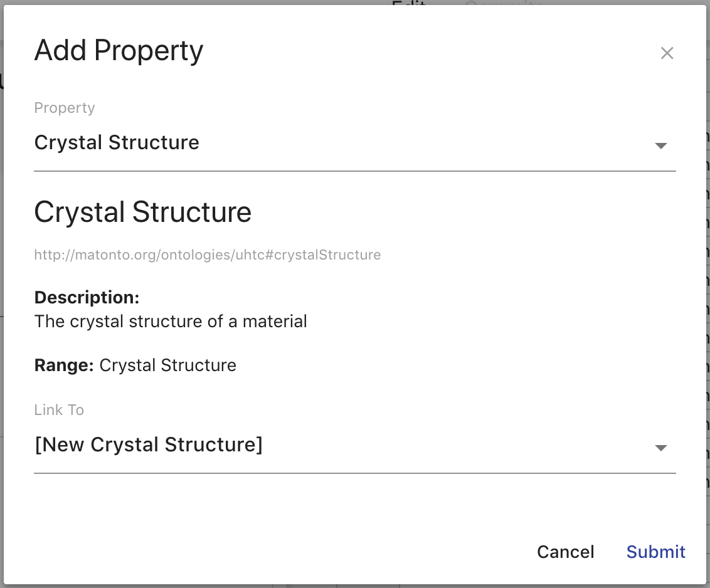Click the Link To input field
The image size is (710, 588).
(x=149, y=444)
